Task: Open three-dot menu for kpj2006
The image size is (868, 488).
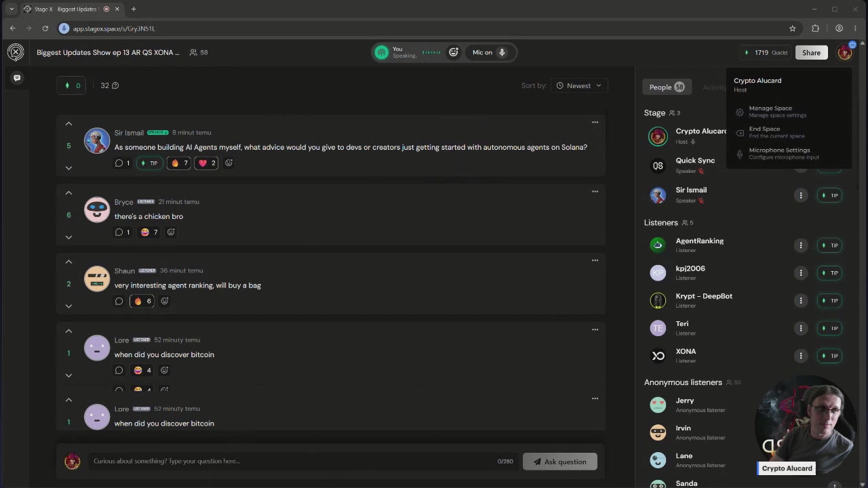Action: [x=801, y=272]
